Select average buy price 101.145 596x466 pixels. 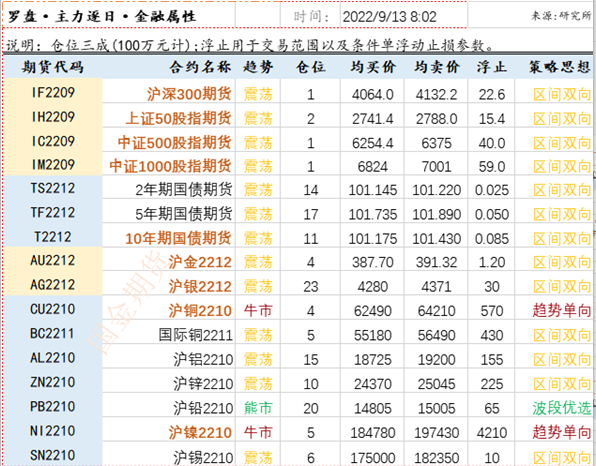372,190
